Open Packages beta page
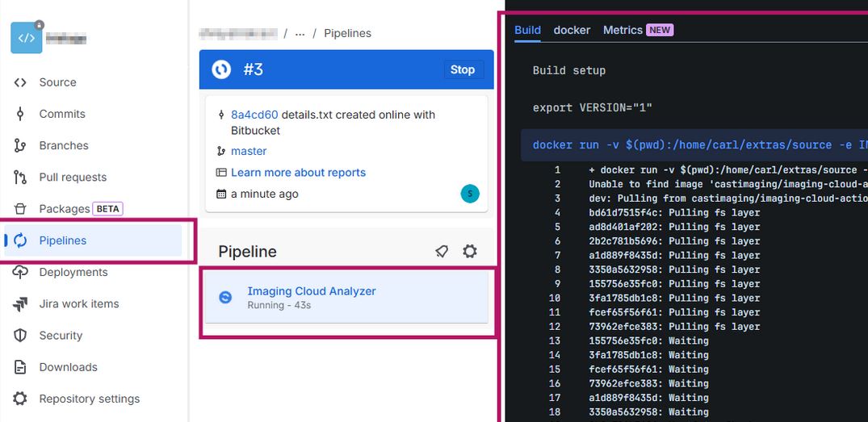 pos(65,209)
